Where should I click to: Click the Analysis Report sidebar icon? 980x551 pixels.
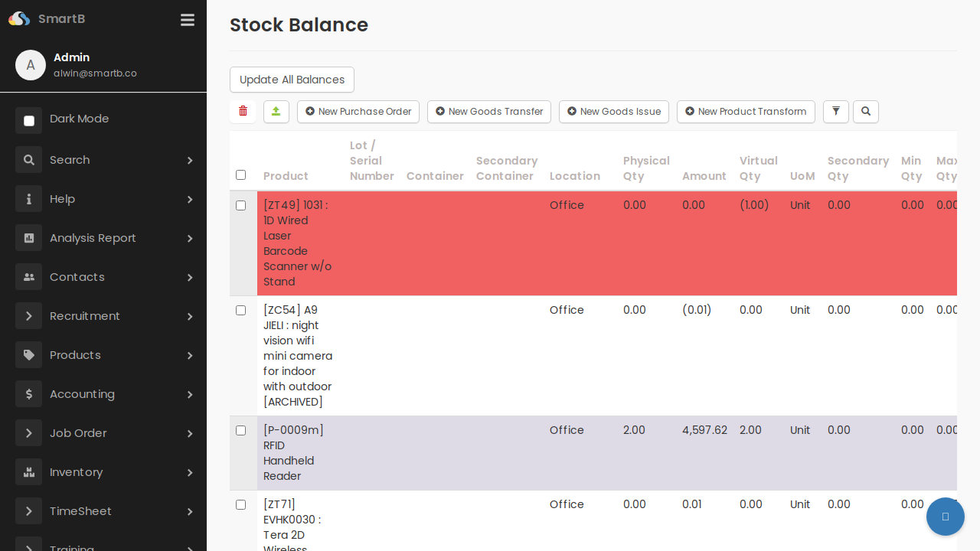tap(28, 238)
